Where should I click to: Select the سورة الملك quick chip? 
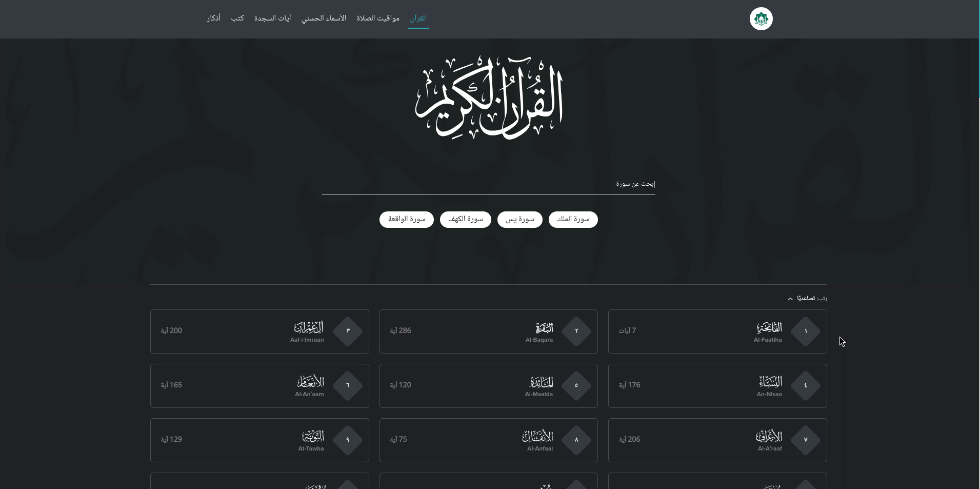click(x=573, y=220)
